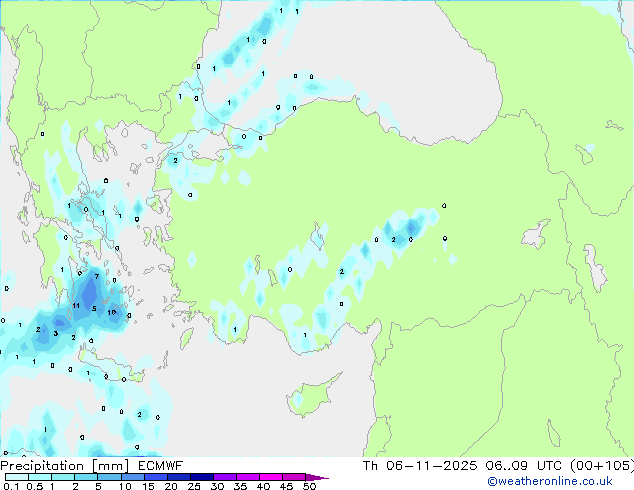Click the '[mm]' unit label
This screenshot has width=634, height=490.
(x=111, y=466)
